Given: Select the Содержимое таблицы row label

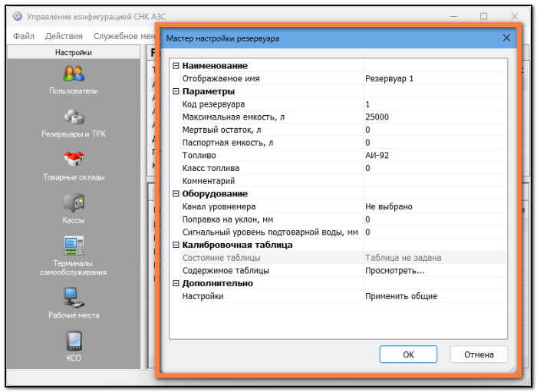Looking at the screenshot, I should click(x=226, y=271).
